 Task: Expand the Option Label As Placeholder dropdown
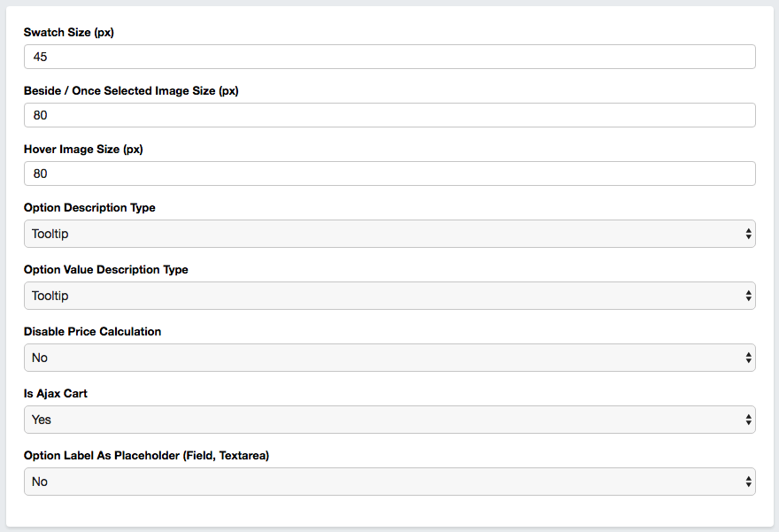pos(389,482)
